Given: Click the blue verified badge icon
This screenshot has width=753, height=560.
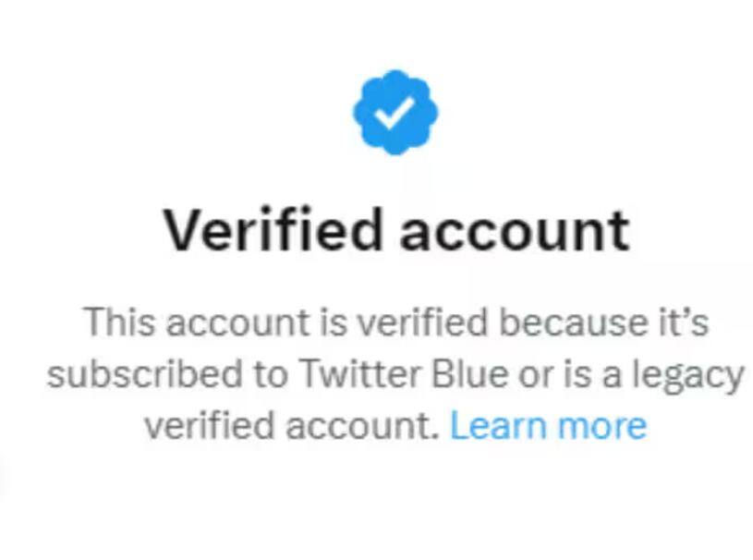Looking at the screenshot, I should point(395,113).
